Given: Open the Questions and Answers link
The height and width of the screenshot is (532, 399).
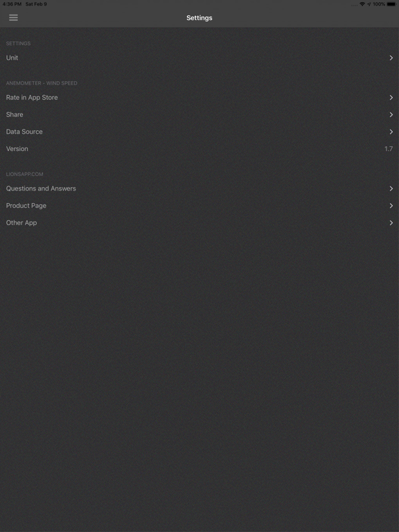Looking at the screenshot, I should pos(199,188).
